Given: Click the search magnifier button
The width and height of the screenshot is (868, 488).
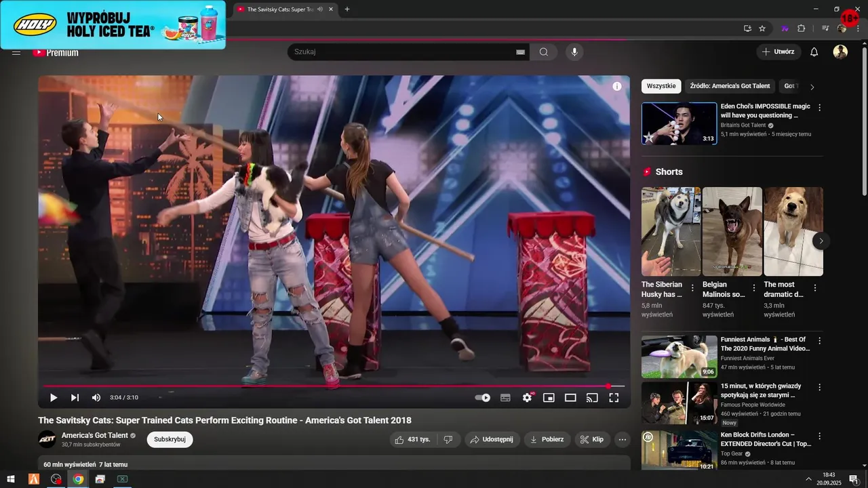Looking at the screenshot, I should [x=544, y=52].
